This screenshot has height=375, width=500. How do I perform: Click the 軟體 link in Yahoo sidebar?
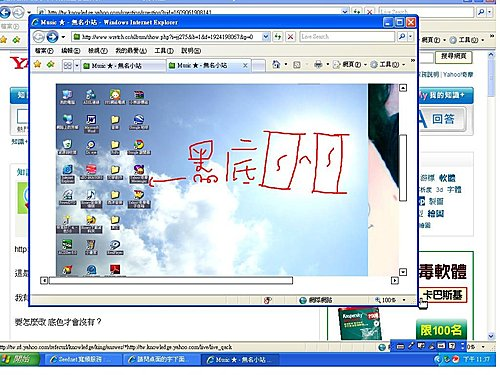[447, 178]
